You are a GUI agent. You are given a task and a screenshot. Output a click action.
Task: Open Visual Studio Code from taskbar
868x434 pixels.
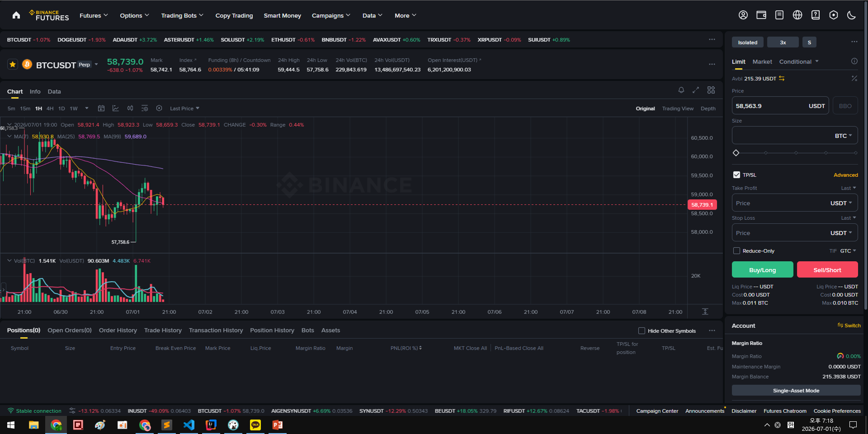(189, 425)
